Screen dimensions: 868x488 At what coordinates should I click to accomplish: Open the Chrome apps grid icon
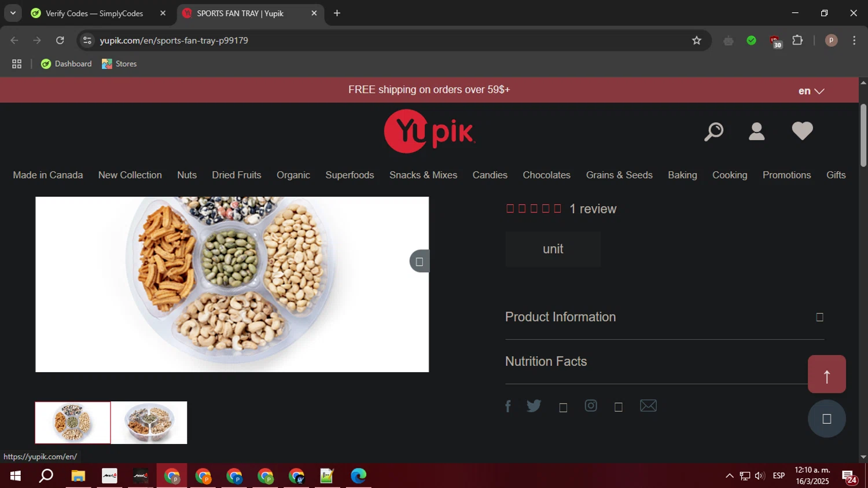[17, 64]
